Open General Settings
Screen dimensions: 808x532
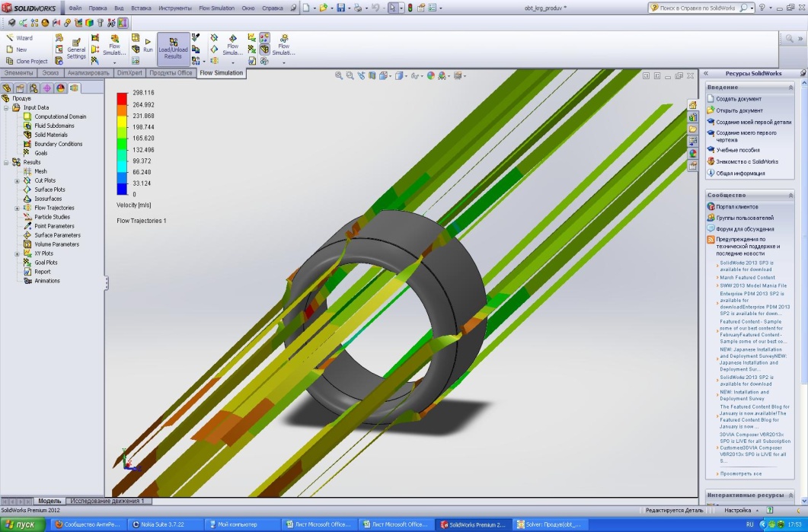76,49
